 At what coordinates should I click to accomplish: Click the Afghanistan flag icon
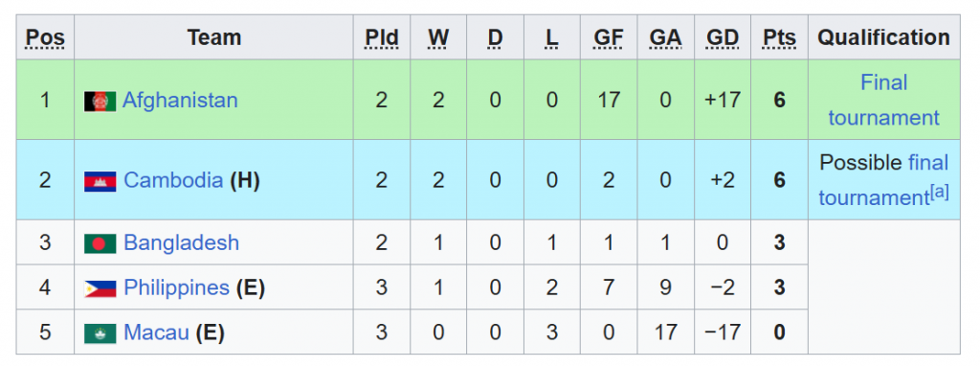point(100,101)
